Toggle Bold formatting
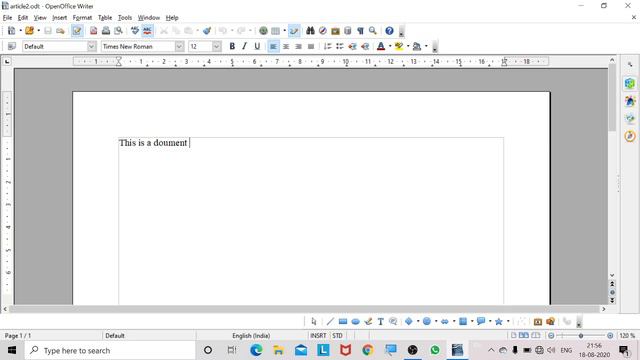Screen dimensions: 640x360 (232, 46)
